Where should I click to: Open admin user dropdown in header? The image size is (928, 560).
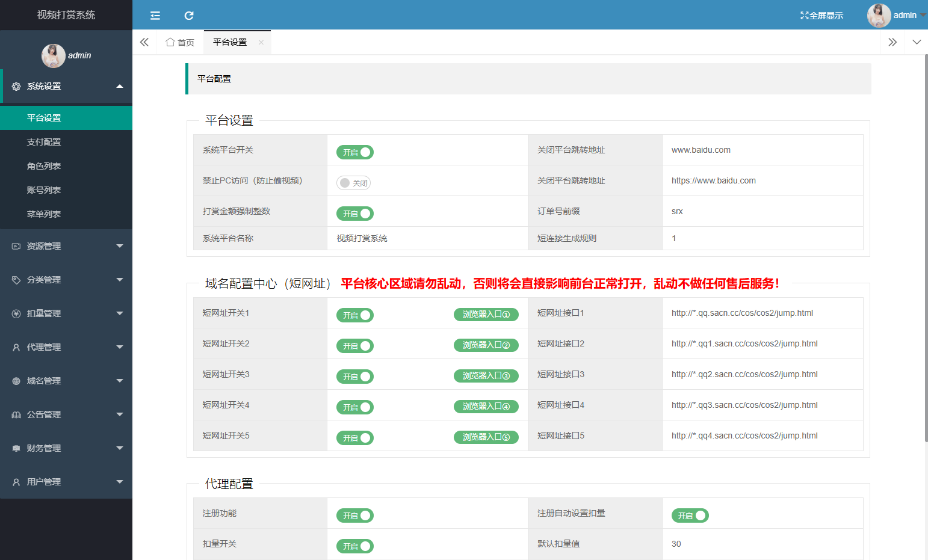(x=923, y=16)
